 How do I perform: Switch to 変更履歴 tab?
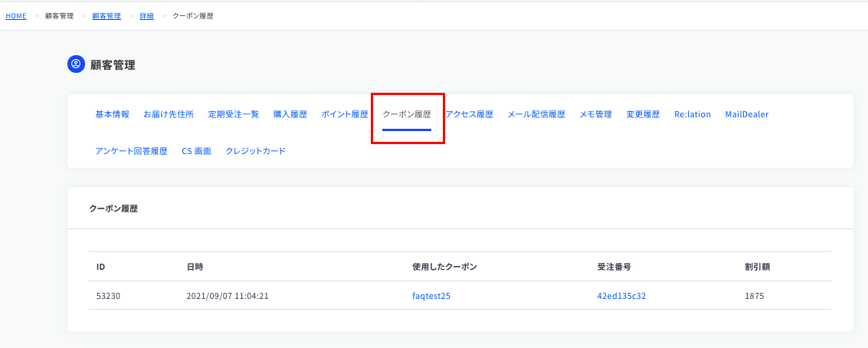[644, 115]
